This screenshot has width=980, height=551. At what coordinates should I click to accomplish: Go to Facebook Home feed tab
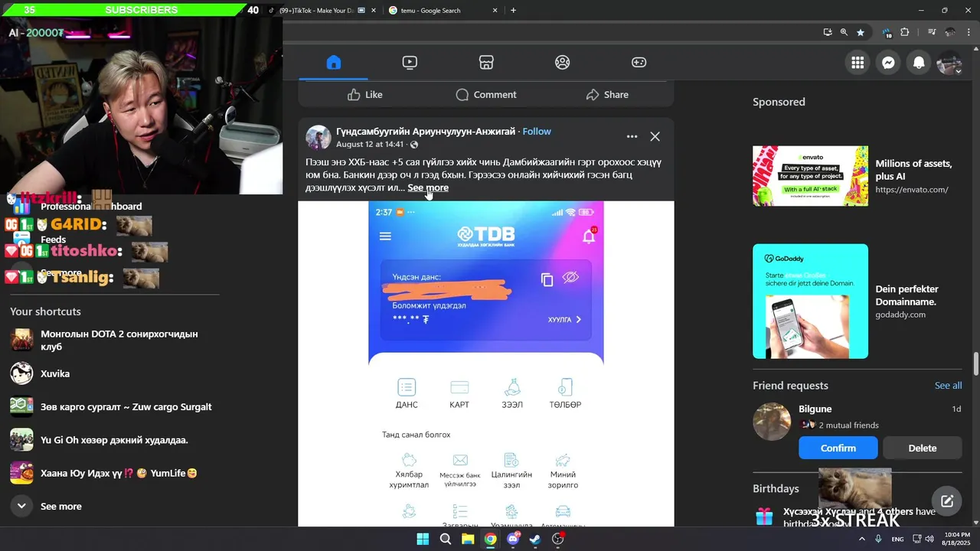[333, 63]
